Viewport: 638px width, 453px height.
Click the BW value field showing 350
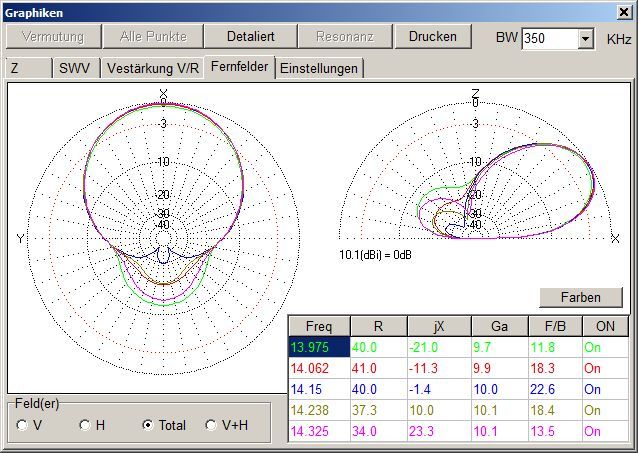pyautogui.click(x=550, y=39)
